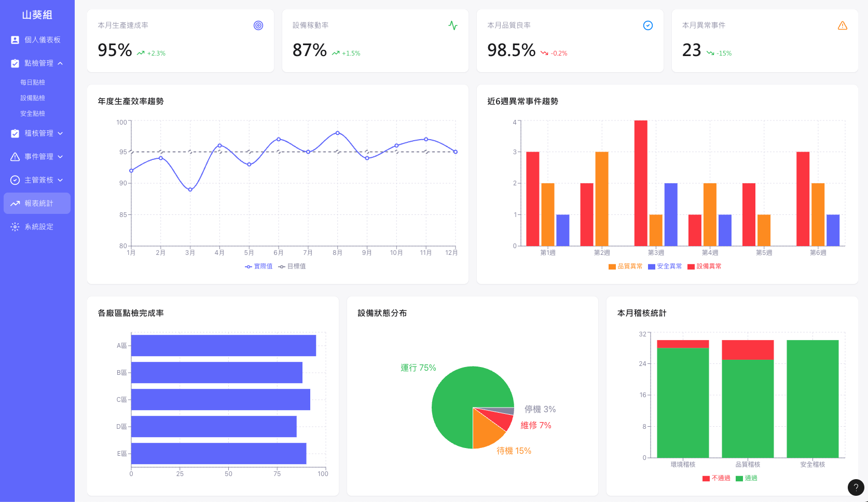Click the pulse icon on 設備稼動率 card
Image resolution: width=868 pixels, height=502 pixels.
(453, 25)
